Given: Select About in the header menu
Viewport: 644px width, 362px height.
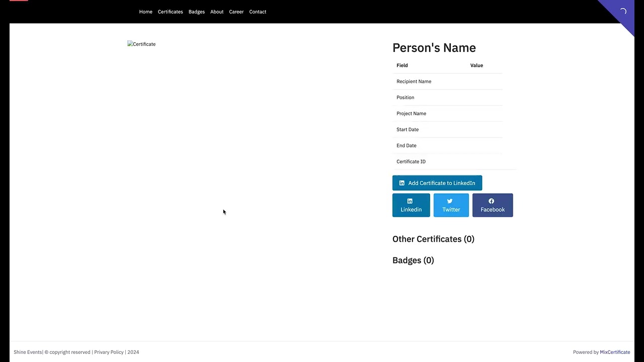Looking at the screenshot, I should click(x=217, y=12).
